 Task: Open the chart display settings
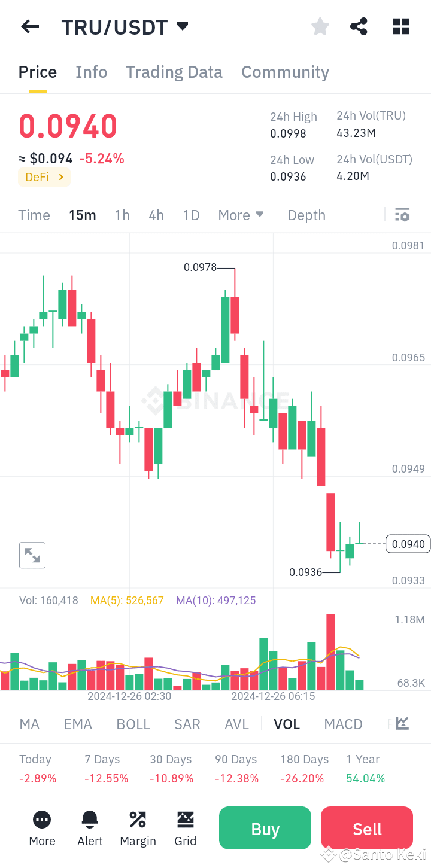tap(402, 214)
